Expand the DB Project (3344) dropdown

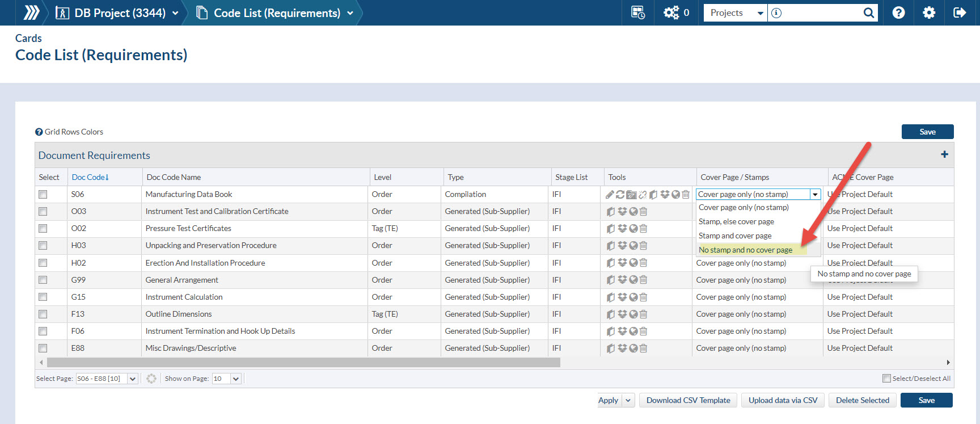[175, 13]
